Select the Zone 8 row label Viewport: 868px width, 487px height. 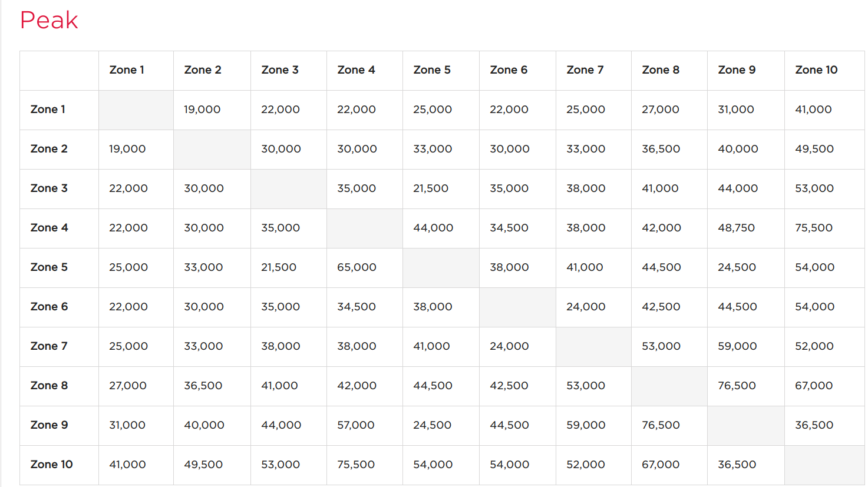[x=49, y=386]
